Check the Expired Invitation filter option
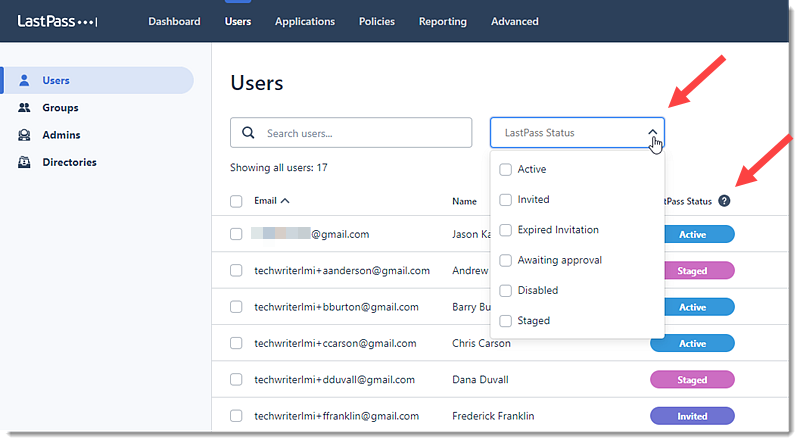Screen dimensions: 795x438 coord(505,230)
